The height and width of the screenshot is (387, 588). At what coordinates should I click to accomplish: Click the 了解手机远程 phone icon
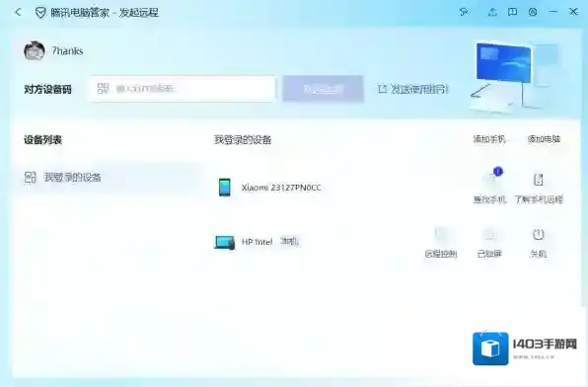click(x=539, y=180)
